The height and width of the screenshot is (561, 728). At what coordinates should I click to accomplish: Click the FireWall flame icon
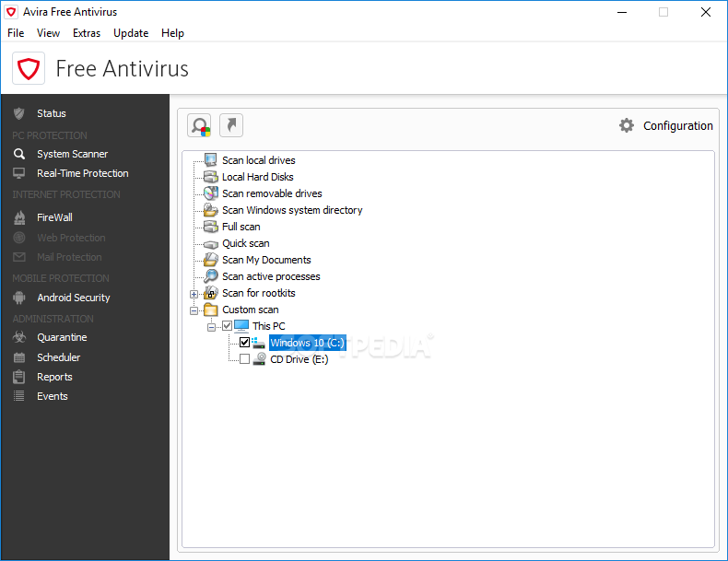click(x=19, y=217)
